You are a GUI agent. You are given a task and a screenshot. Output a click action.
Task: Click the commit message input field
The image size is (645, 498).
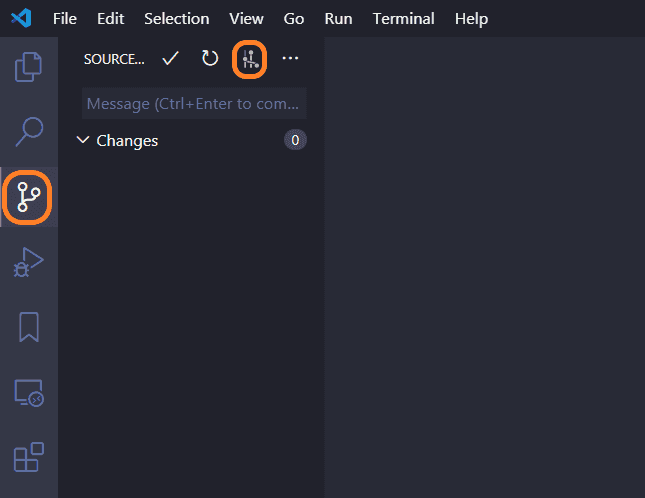click(194, 104)
